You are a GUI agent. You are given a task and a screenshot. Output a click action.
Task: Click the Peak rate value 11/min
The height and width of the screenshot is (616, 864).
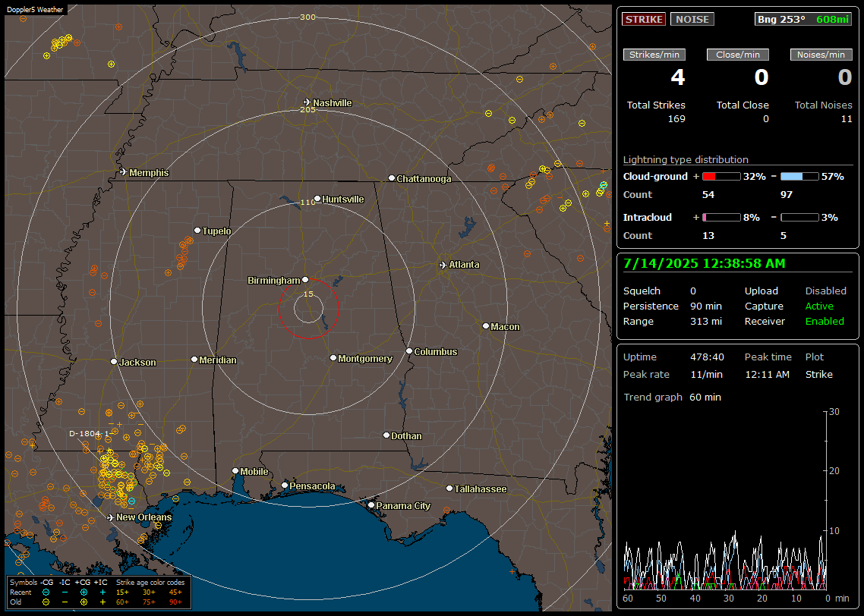click(707, 374)
